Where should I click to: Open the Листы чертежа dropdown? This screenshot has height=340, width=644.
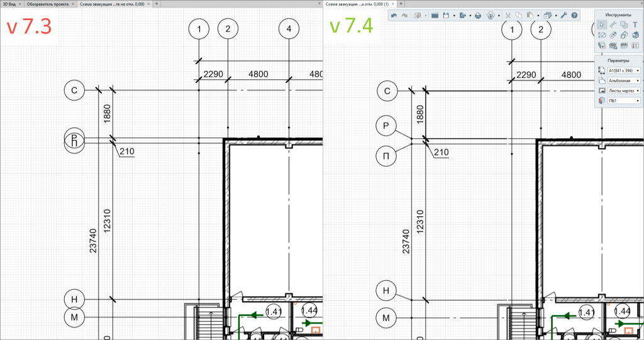tap(638, 90)
